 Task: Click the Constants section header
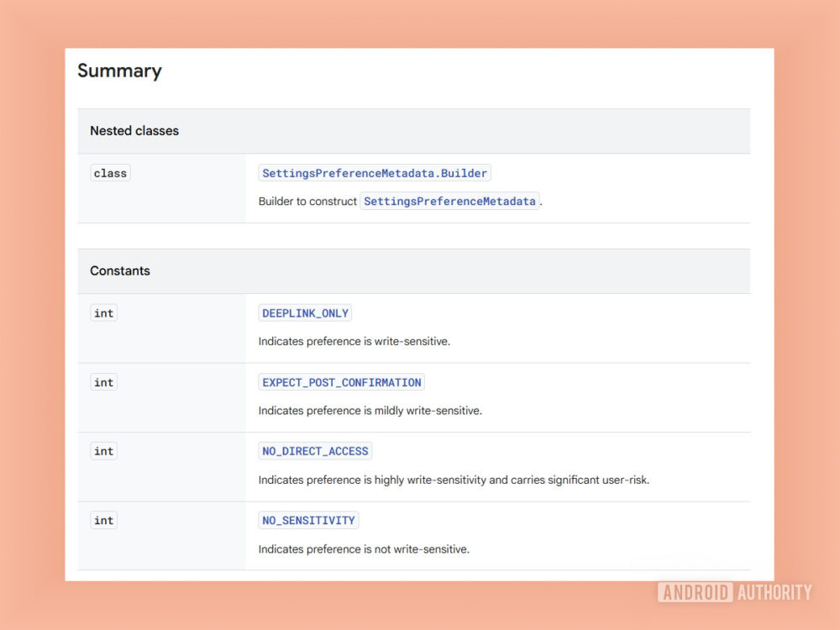pos(119,270)
